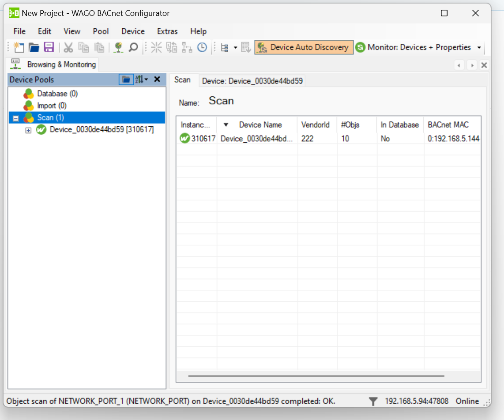Screen dimensions: 504x420
Task: Click the Database pool colored spheres icon
Action: [29, 94]
